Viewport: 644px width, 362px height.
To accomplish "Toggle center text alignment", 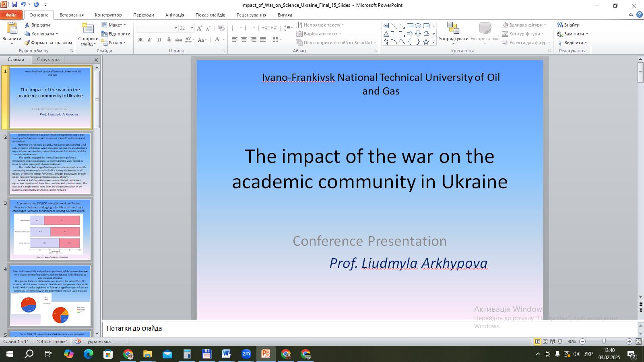I will point(244,39).
